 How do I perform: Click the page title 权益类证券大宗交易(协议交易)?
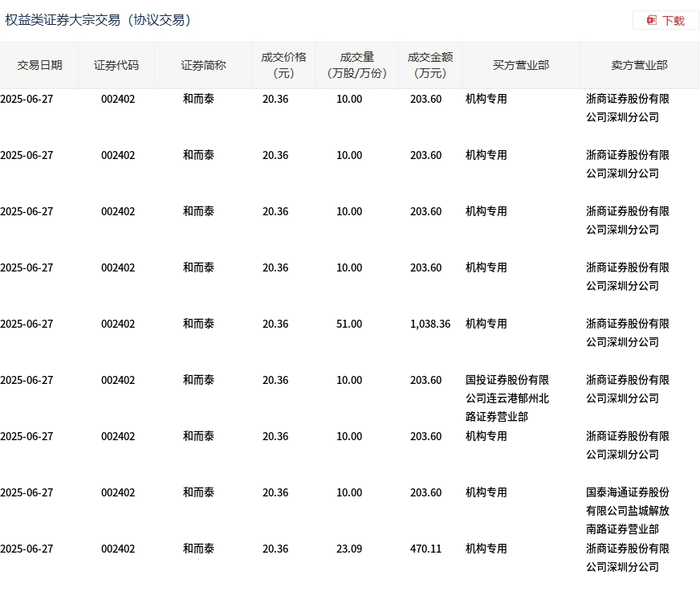tap(98, 20)
